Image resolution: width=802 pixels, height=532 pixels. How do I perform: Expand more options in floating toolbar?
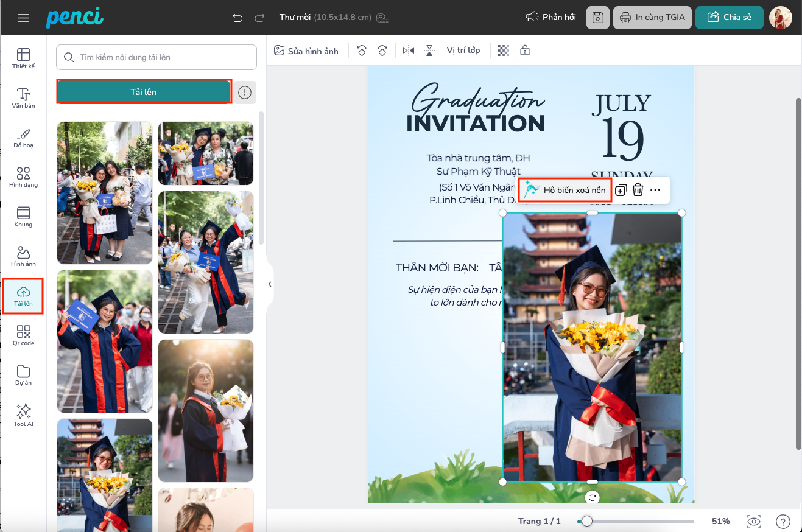[655, 190]
